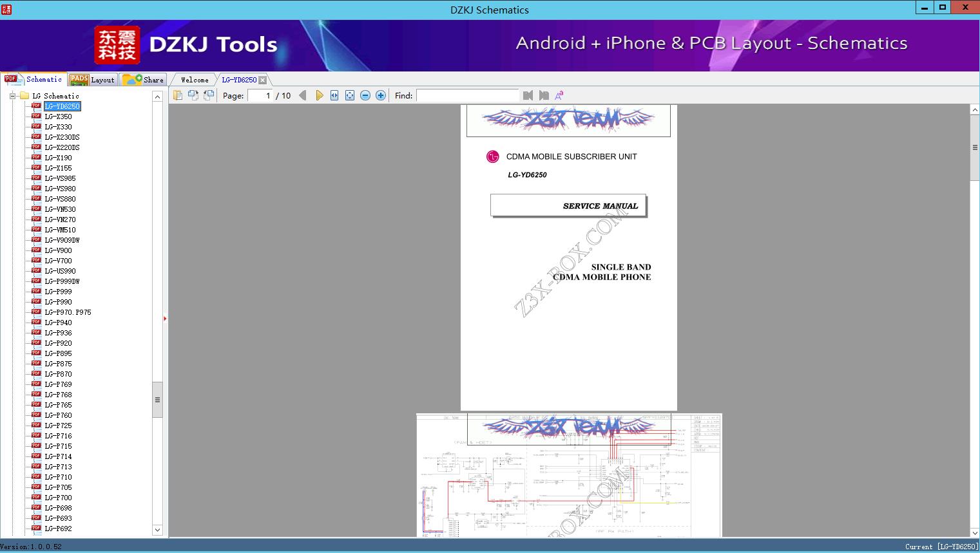
Task: Open the LG-VM510 schematic
Action: click(x=60, y=230)
